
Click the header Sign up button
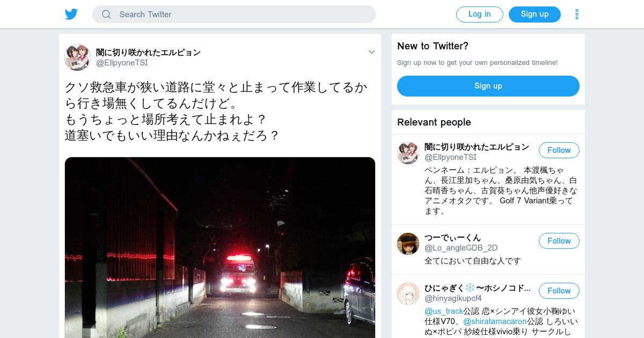[535, 14]
